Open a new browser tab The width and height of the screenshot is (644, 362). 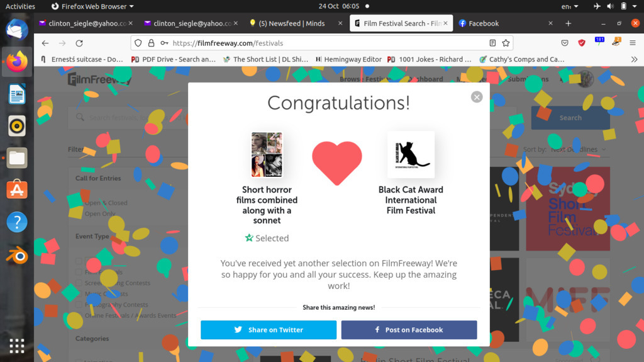[569, 23]
